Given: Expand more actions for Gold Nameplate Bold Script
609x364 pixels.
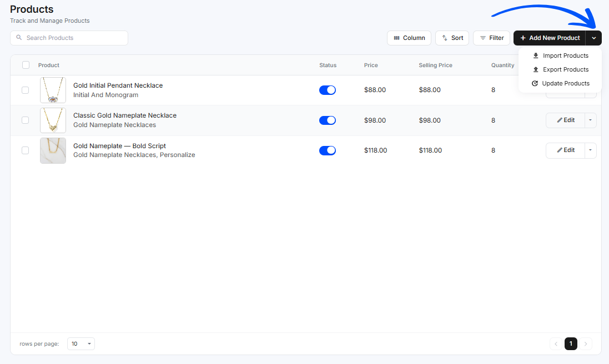Looking at the screenshot, I should 590,150.
